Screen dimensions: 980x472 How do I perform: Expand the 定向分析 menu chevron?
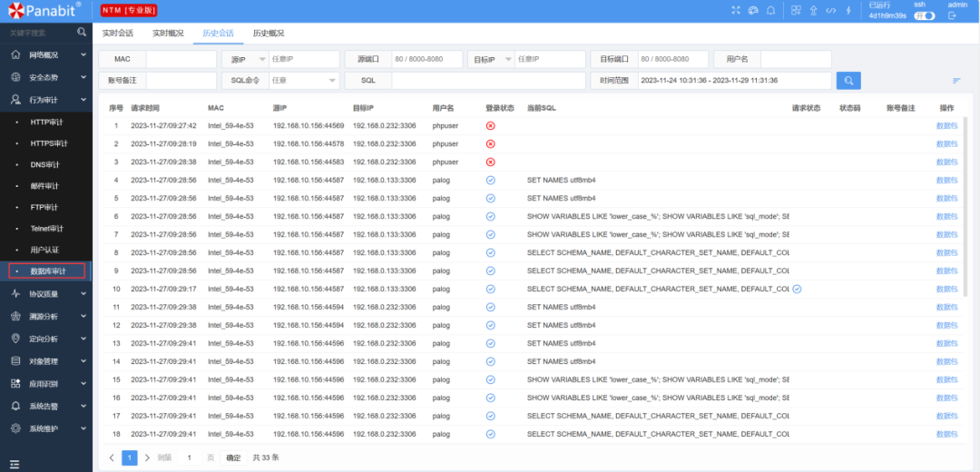click(x=83, y=339)
